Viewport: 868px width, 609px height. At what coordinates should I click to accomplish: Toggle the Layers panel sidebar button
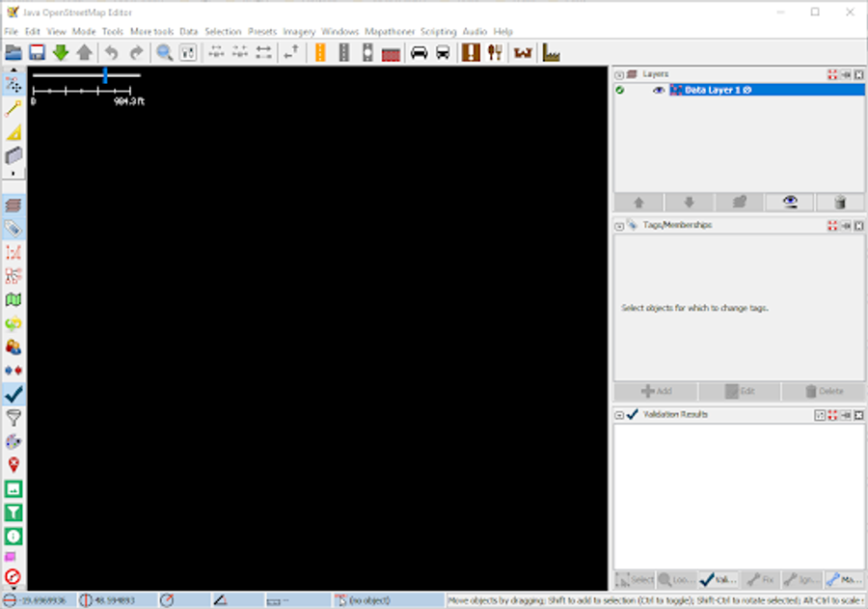14,205
